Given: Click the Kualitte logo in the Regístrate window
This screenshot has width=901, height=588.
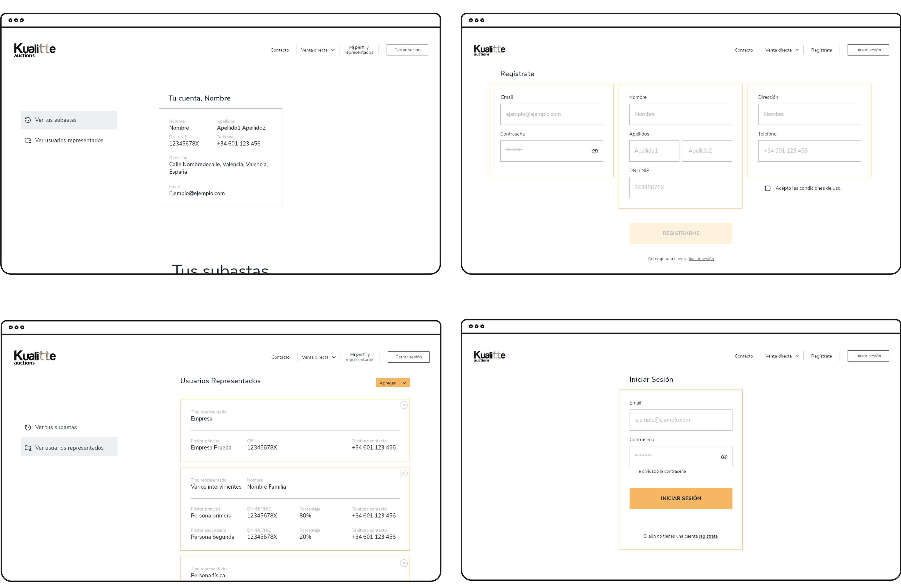Looking at the screenshot, I should click(x=489, y=50).
